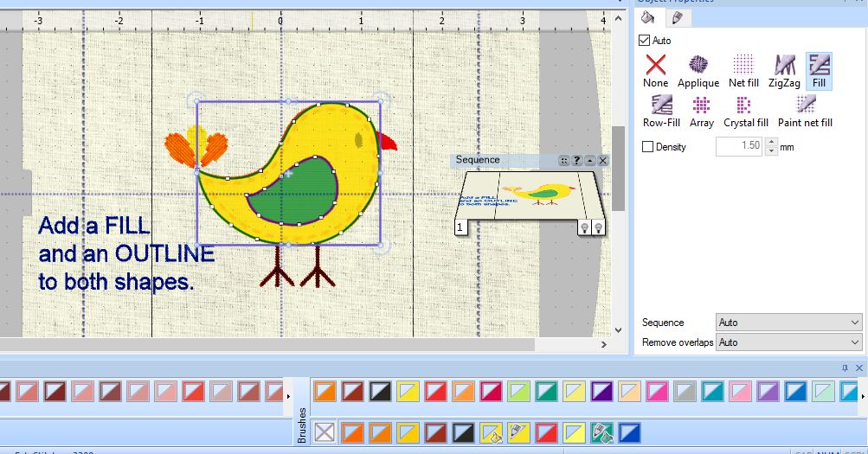This screenshot has width=868, height=454.
Task: Select the Fill stitch type
Action: coord(819,71)
